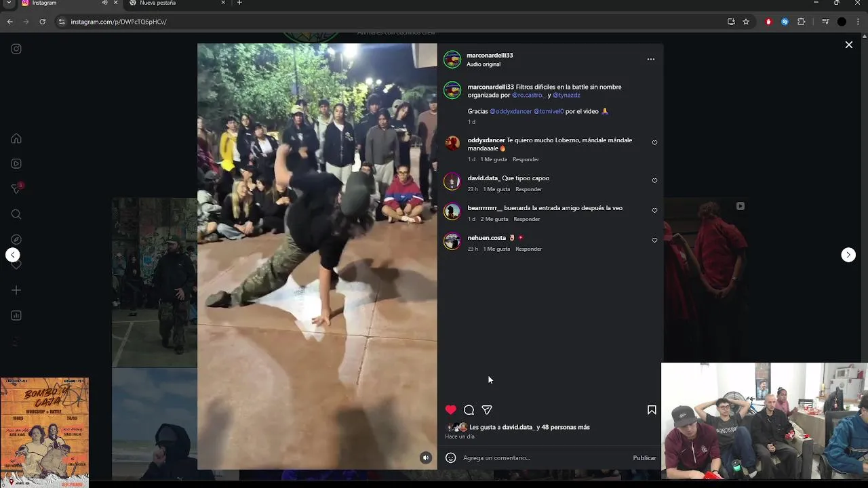The height and width of the screenshot is (488, 868).
Task: Open Search in the Instagram sidebar
Action: pos(16,214)
